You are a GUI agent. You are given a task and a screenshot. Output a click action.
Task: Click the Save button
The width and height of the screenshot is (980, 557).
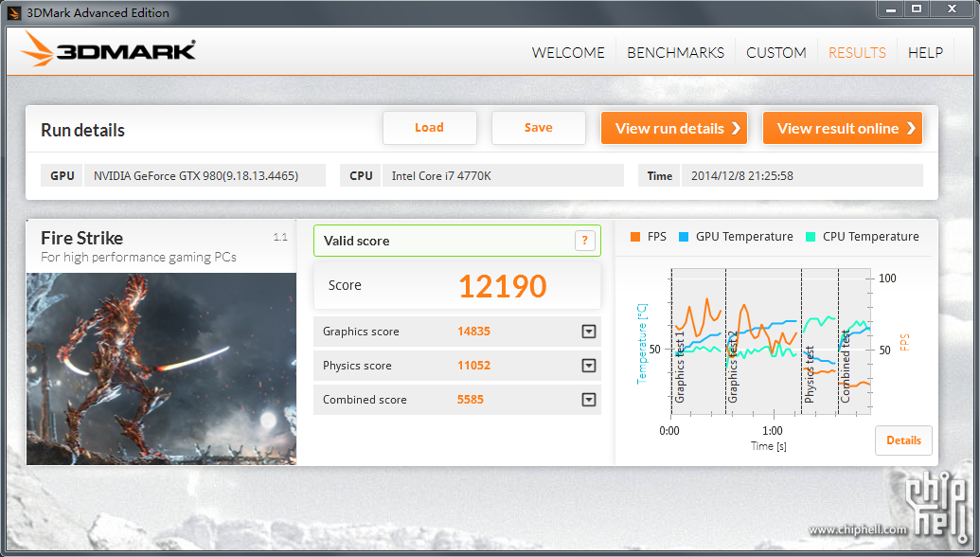538,128
